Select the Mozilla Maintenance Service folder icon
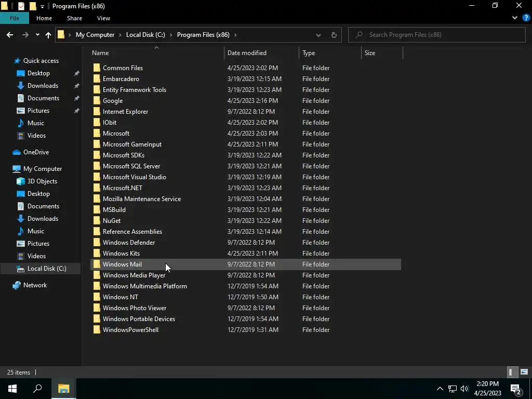Image resolution: width=532 pixels, height=399 pixels. tap(97, 199)
